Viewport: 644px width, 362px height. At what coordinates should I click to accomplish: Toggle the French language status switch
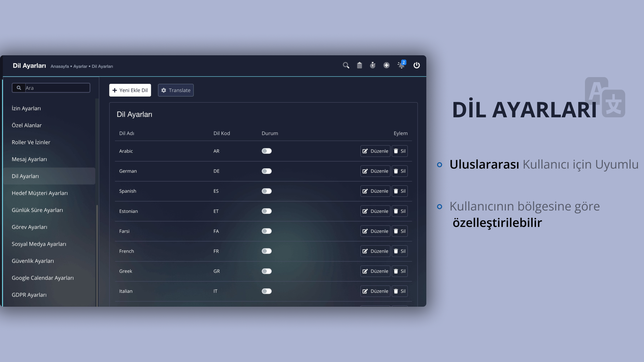(267, 251)
